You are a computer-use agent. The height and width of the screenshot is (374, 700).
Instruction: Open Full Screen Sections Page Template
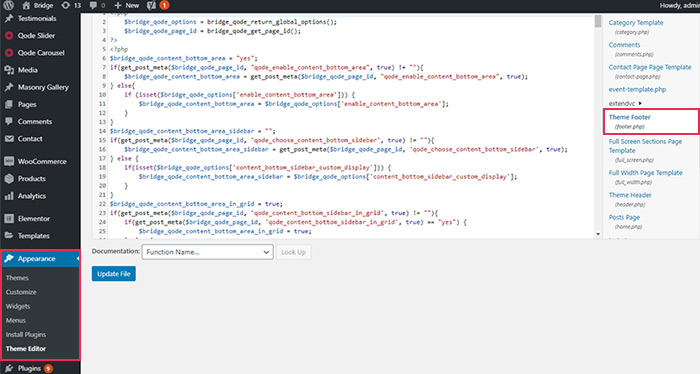click(x=645, y=146)
